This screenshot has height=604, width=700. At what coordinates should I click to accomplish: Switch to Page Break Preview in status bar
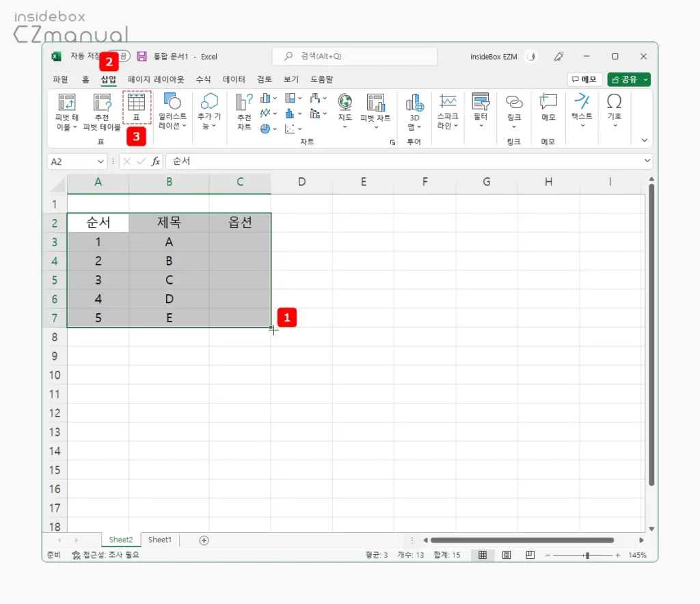click(530, 555)
